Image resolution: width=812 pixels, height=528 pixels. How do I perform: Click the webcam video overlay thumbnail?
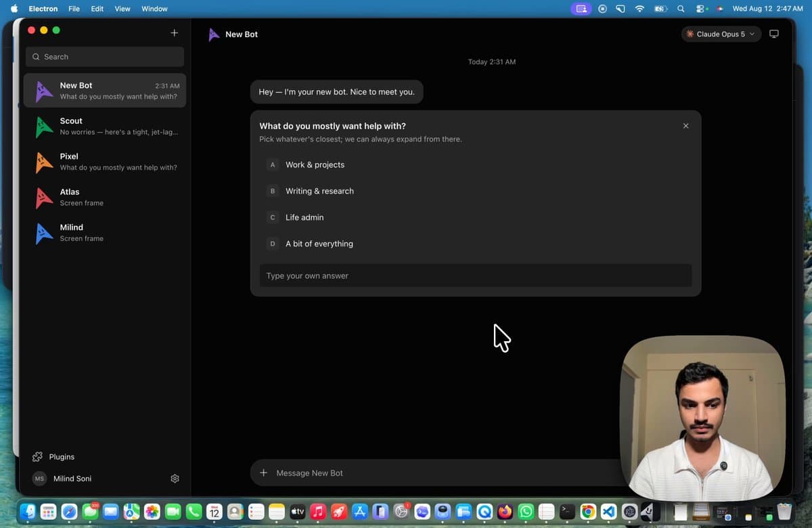[702, 418]
